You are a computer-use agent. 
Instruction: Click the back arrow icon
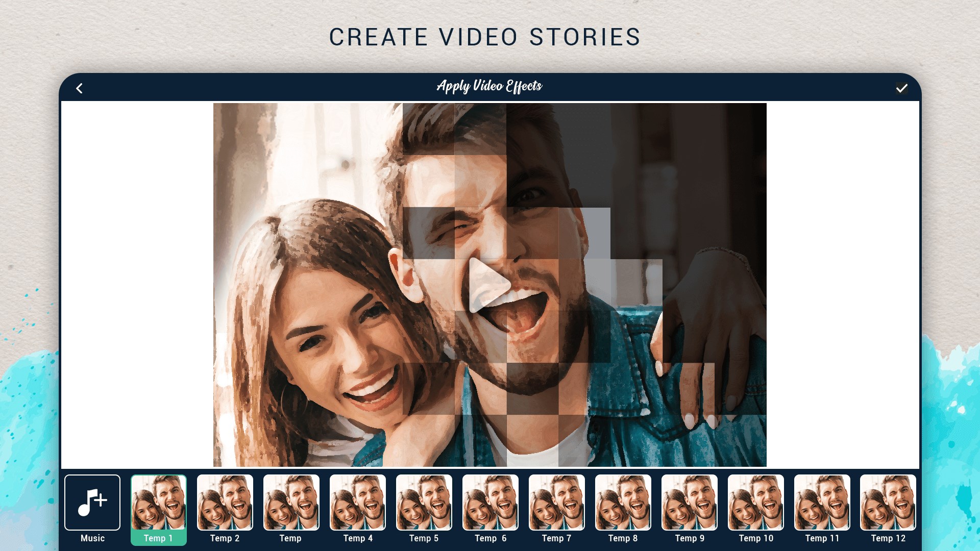pyautogui.click(x=79, y=88)
